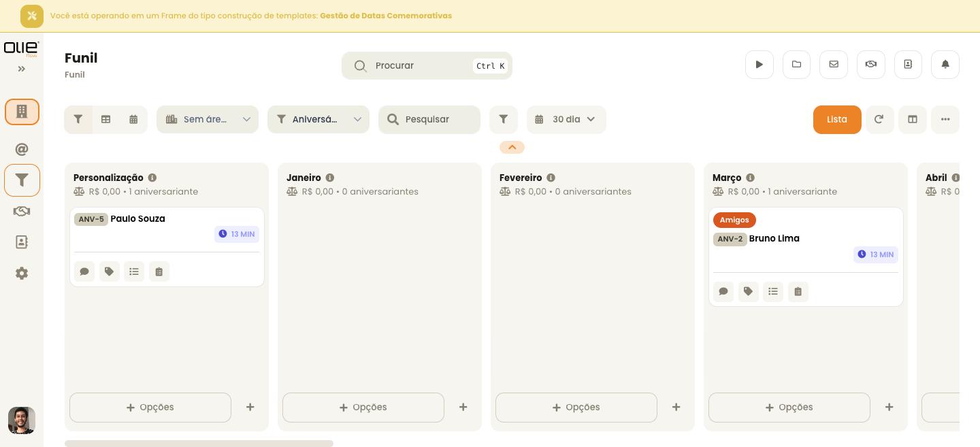Click the tools icon in yellow banner

tap(32, 16)
